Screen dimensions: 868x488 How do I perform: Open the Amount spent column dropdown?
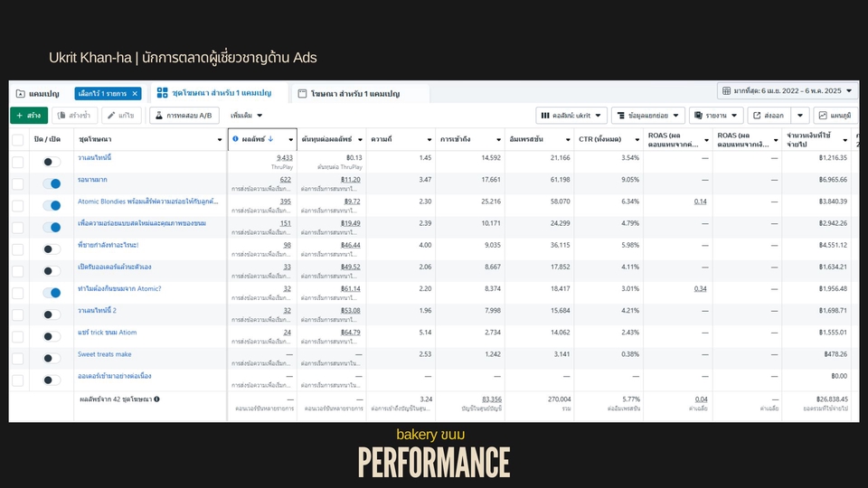(x=844, y=140)
